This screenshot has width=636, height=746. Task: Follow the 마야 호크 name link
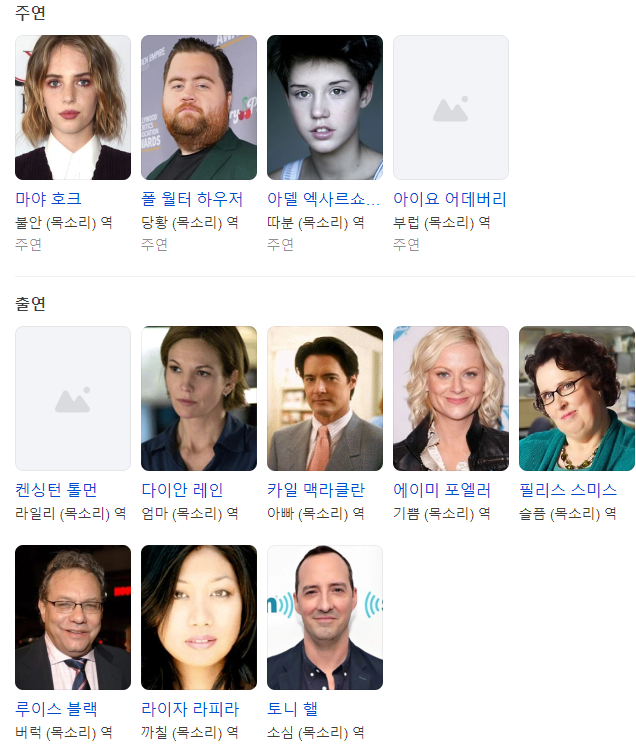[48, 198]
